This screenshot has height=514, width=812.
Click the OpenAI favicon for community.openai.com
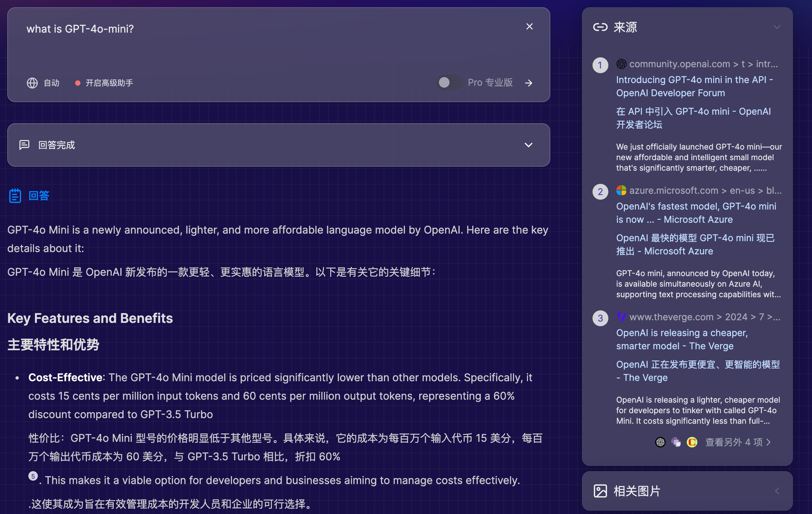click(622, 64)
